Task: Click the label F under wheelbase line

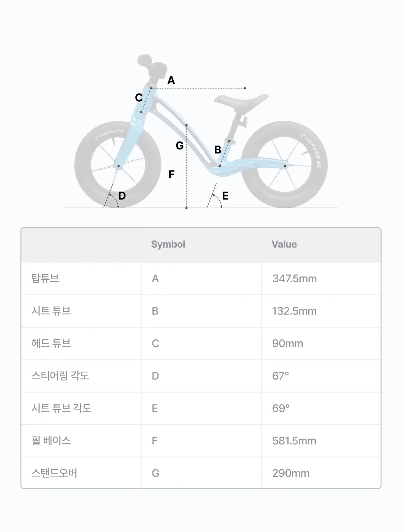Action: [x=172, y=174]
